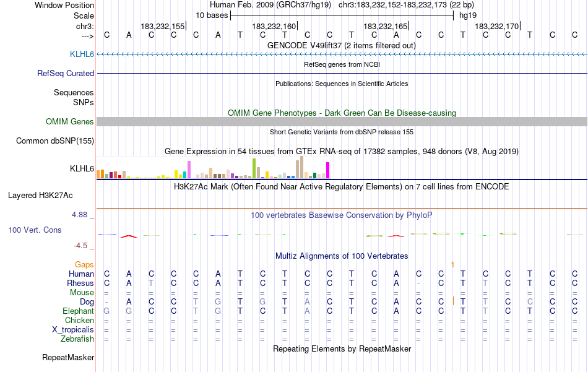Select the RepeatMasker track label
Image resolution: width=588 pixels, height=372 pixels.
[x=68, y=358]
